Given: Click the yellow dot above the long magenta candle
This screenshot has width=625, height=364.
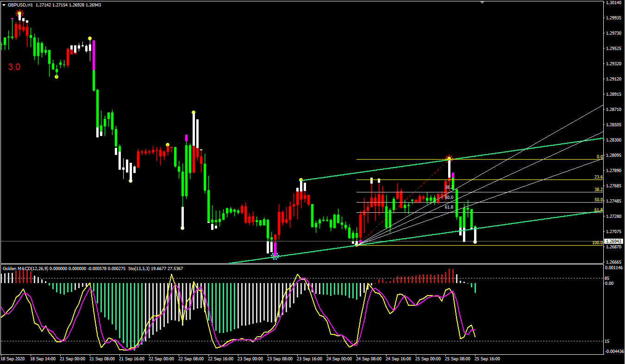Looking at the screenshot, I should 90,38.
